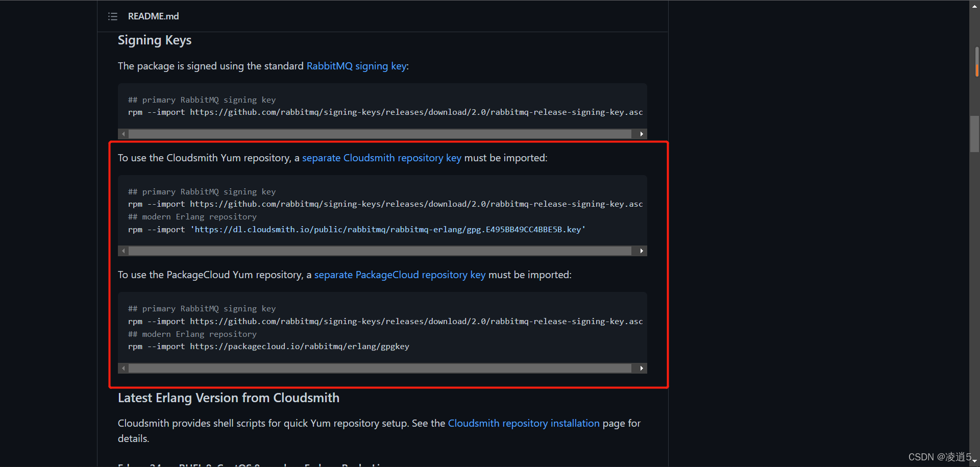Click the first code block horizontal scrollbar thumb
Image resolution: width=980 pixels, height=467 pixels.
[x=380, y=134]
